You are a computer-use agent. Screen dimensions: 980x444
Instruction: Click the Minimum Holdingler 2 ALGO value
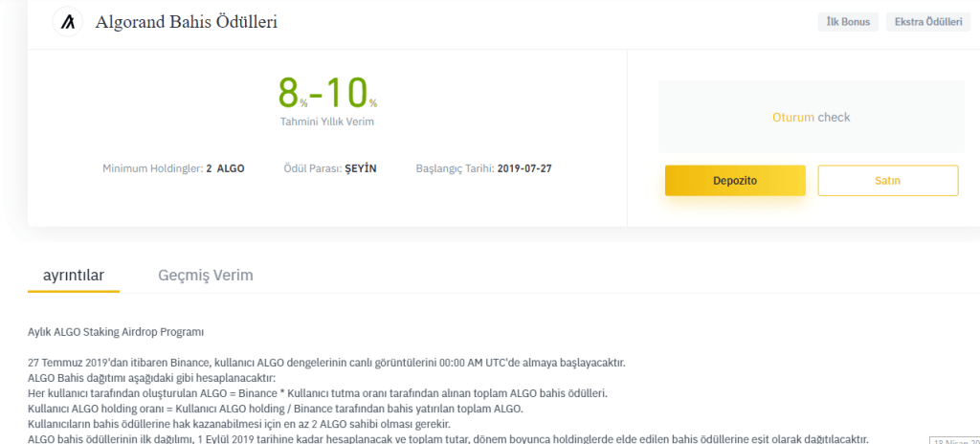225,168
